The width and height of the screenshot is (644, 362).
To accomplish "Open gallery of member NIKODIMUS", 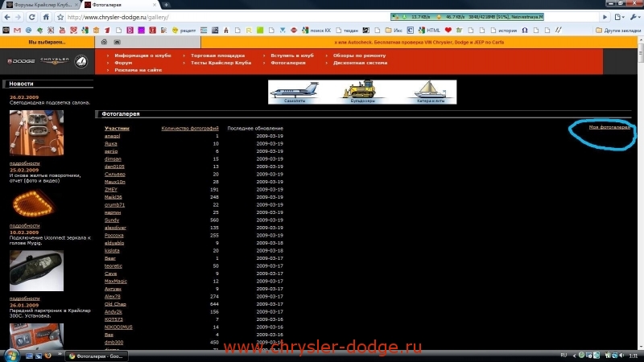I will tap(118, 327).
